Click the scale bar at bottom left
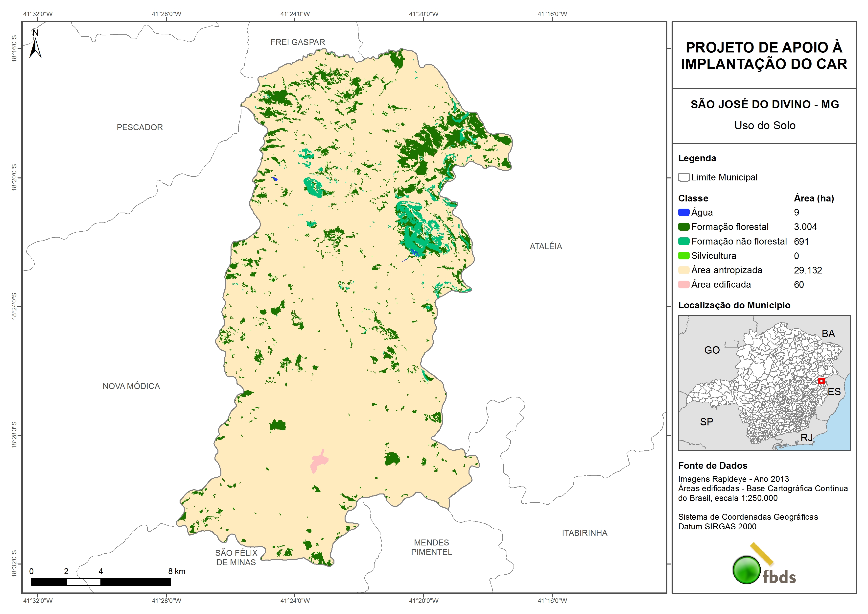The width and height of the screenshot is (868, 614). tap(101, 582)
